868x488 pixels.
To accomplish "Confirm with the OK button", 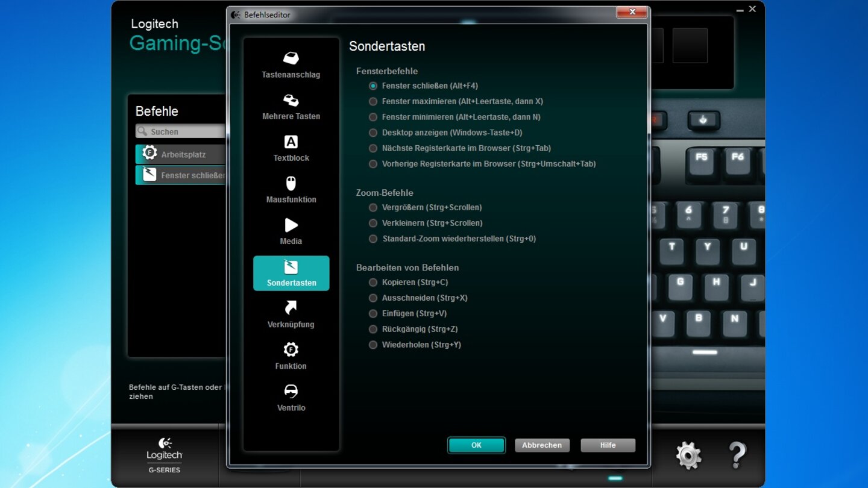I will click(x=476, y=445).
